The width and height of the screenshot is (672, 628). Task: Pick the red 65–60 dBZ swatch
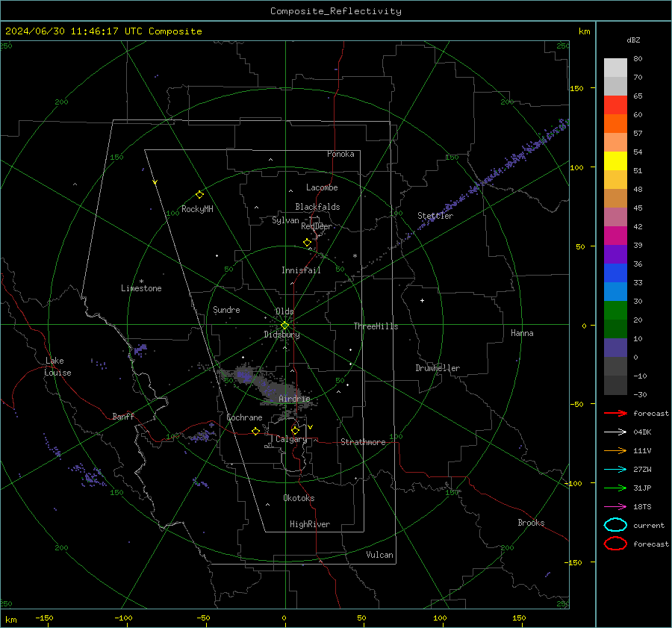[x=615, y=105]
